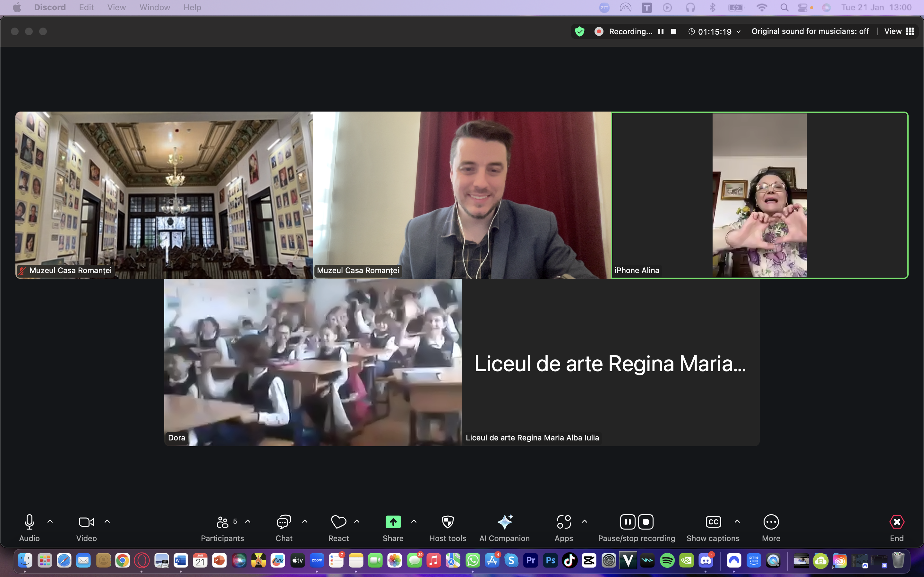
Task: Open the View layout menu
Action: click(899, 31)
